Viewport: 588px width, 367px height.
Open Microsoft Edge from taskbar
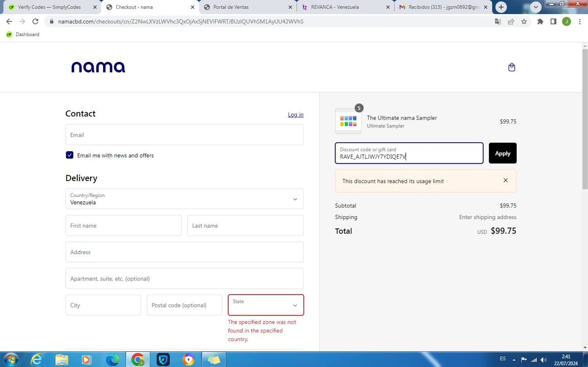(112, 360)
